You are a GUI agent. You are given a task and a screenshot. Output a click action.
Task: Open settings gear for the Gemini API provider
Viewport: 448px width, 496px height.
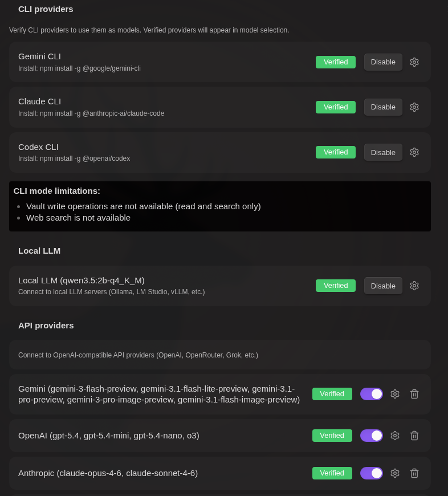pos(395,394)
